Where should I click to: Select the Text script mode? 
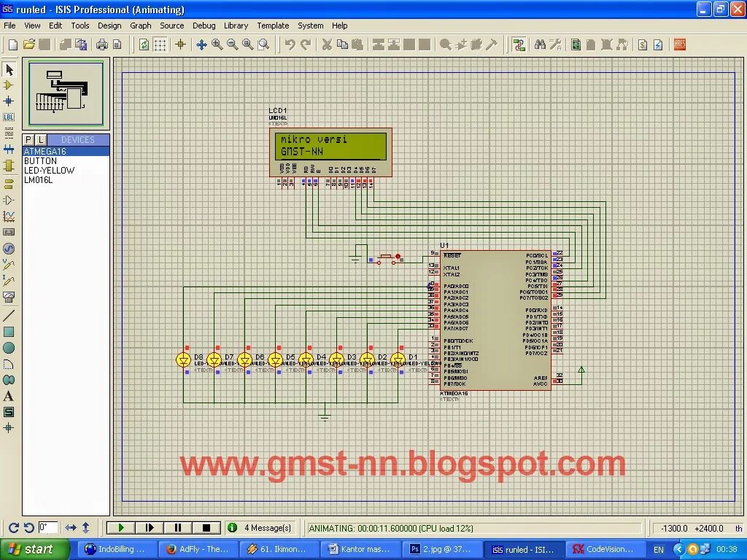9,133
